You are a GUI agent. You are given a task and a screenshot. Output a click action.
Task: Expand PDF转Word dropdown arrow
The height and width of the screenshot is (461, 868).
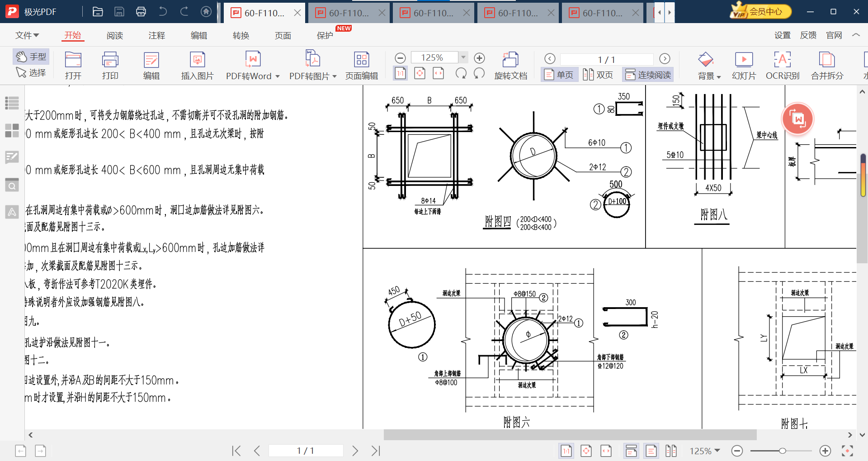(278, 76)
